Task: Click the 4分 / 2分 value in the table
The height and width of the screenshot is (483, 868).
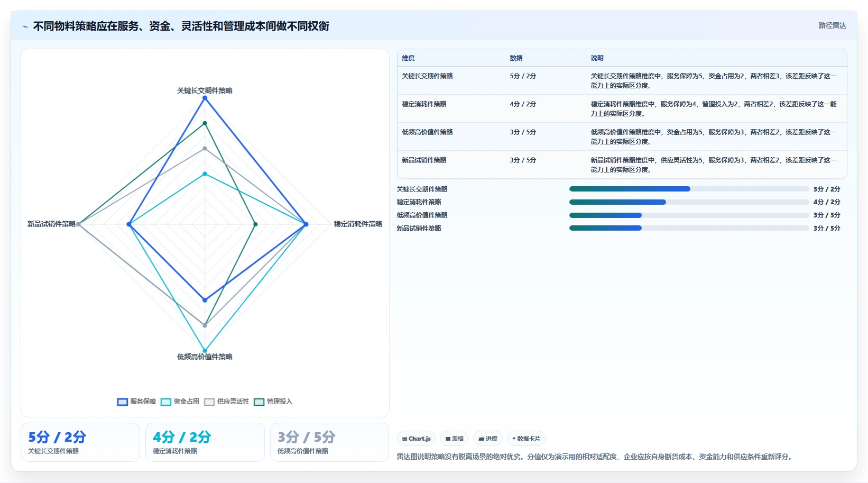Action: pos(523,104)
